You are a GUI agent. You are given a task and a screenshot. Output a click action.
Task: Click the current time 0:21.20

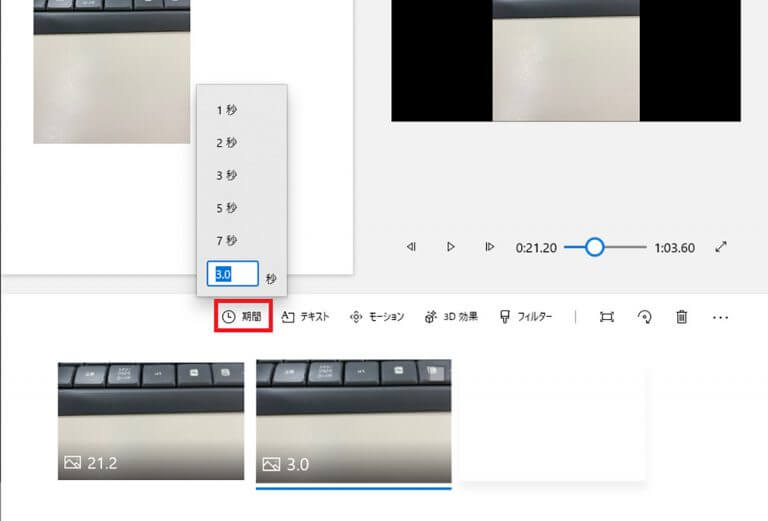pos(536,248)
